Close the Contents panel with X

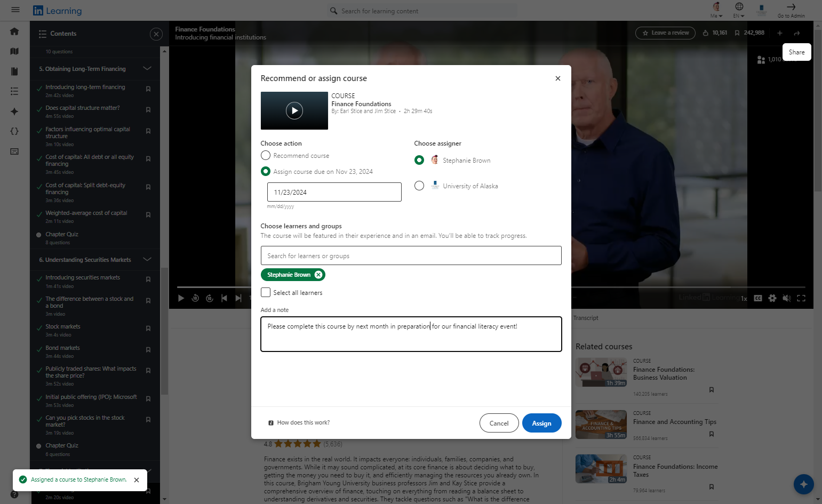coord(156,34)
